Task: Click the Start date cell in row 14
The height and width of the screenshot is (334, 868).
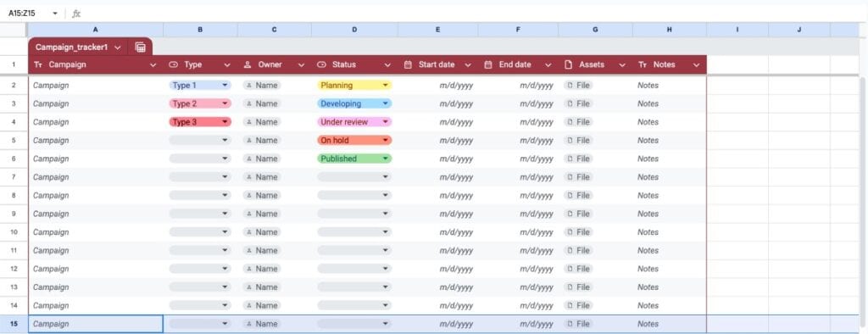Action: tap(438, 305)
